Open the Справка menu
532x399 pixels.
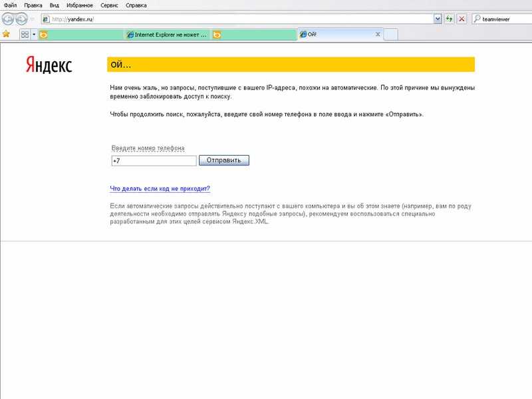click(136, 5)
